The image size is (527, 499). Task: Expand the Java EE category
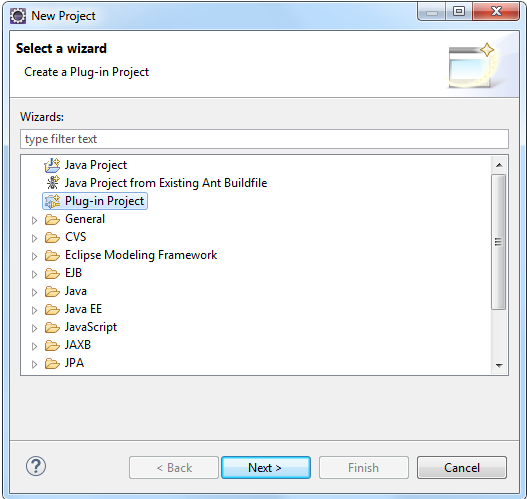[x=34, y=310]
